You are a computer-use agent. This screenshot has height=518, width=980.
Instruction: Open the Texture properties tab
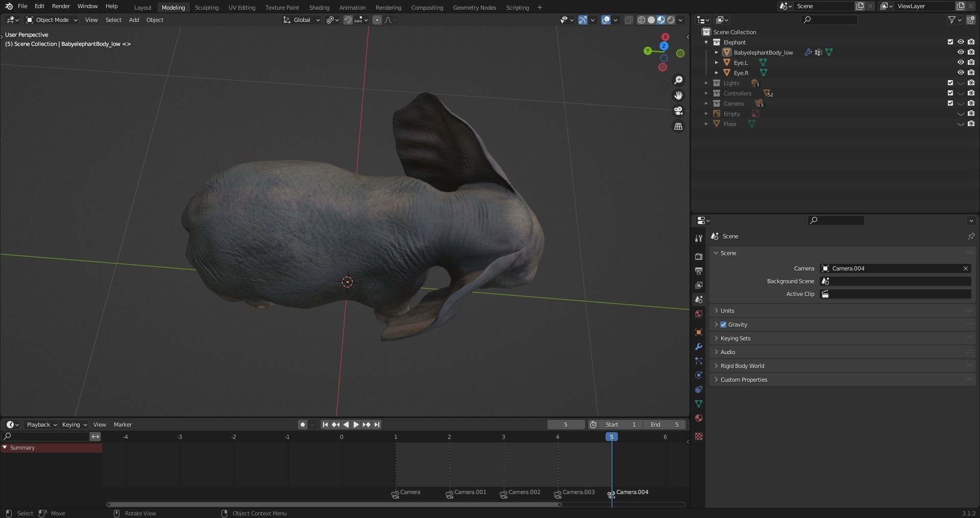699,436
